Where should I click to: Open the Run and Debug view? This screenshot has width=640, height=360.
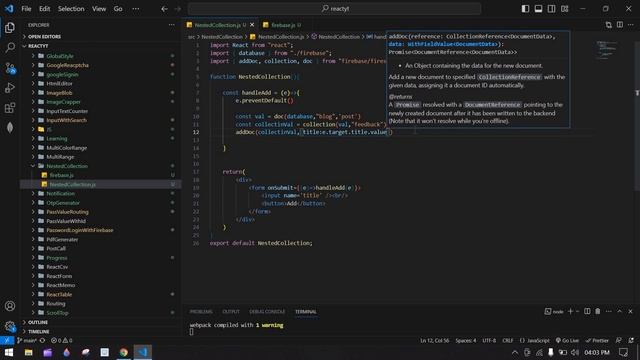point(10,88)
